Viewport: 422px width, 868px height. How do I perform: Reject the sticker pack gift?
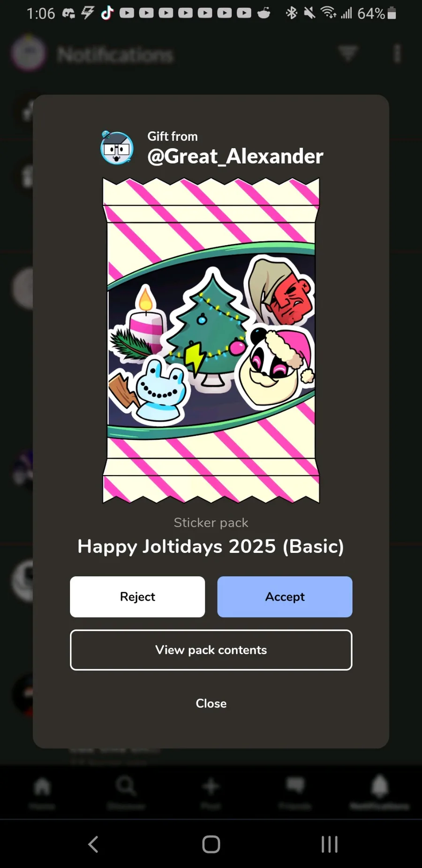[137, 596]
